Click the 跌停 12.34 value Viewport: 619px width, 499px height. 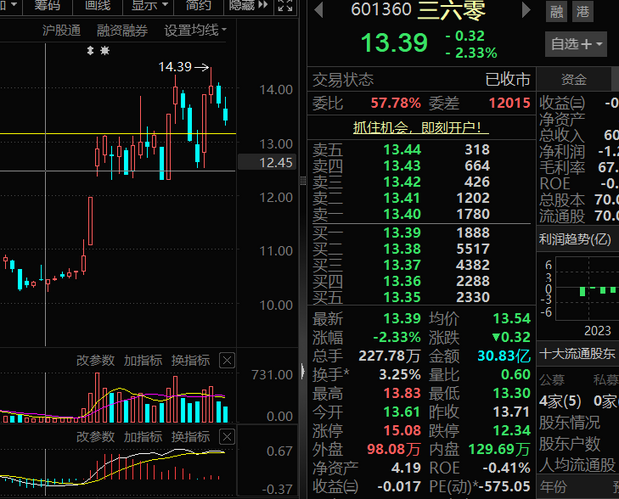[x=512, y=431]
